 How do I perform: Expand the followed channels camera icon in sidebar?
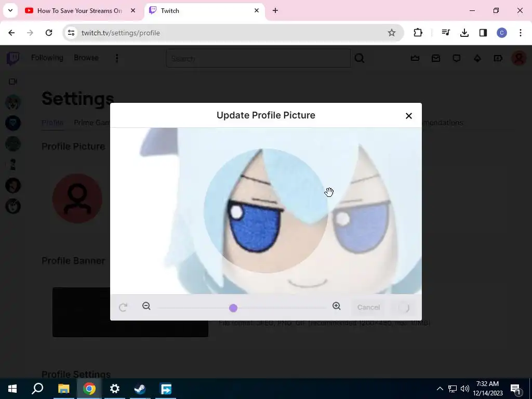point(13,82)
